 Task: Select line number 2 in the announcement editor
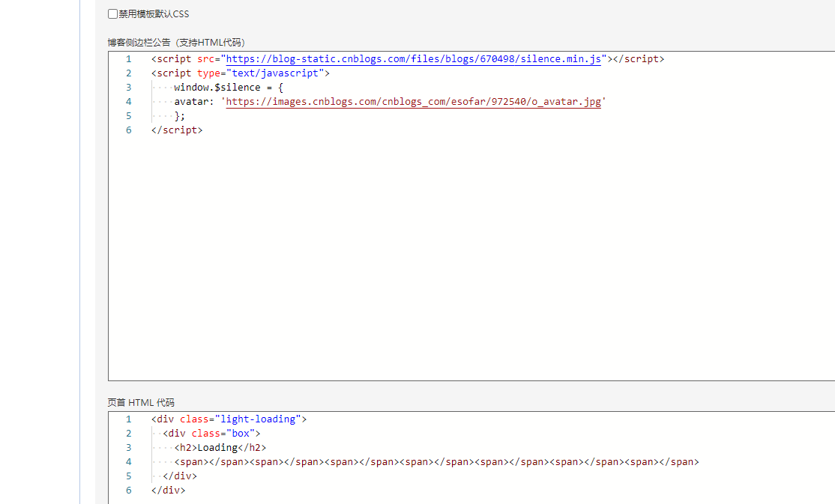coord(128,73)
